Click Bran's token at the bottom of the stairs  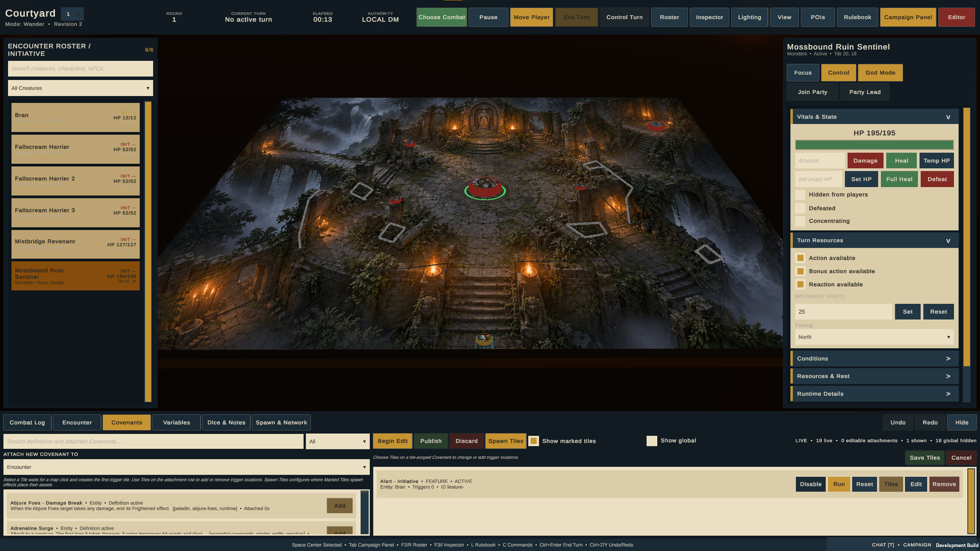(484, 340)
